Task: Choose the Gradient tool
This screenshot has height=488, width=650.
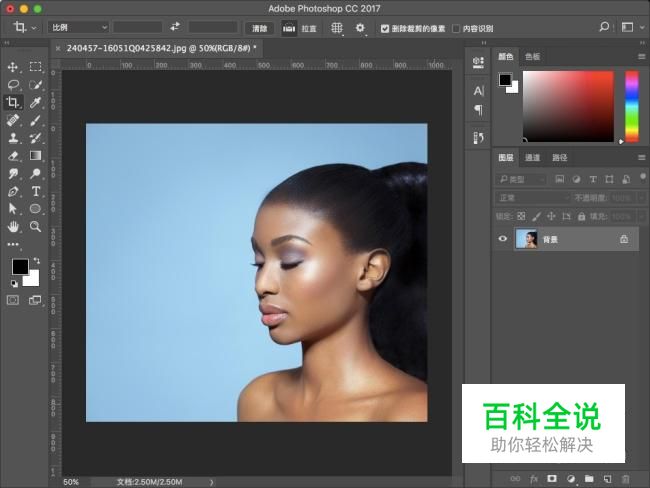Action: point(35,156)
